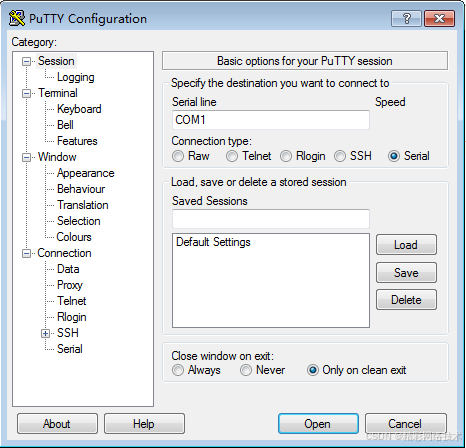Click the PuTTY icon in title bar
This screenshot has height=448, width=466.
coord(17,18)
